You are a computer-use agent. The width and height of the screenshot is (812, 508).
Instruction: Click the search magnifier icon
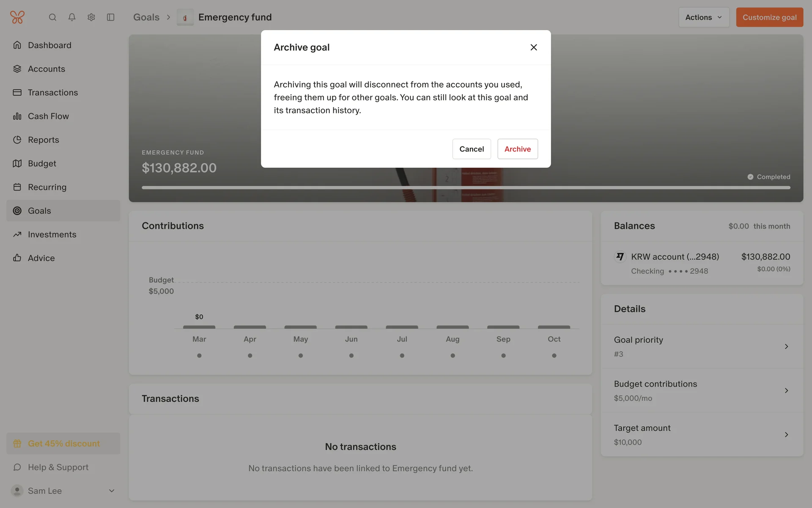click(x=52, y=17)
